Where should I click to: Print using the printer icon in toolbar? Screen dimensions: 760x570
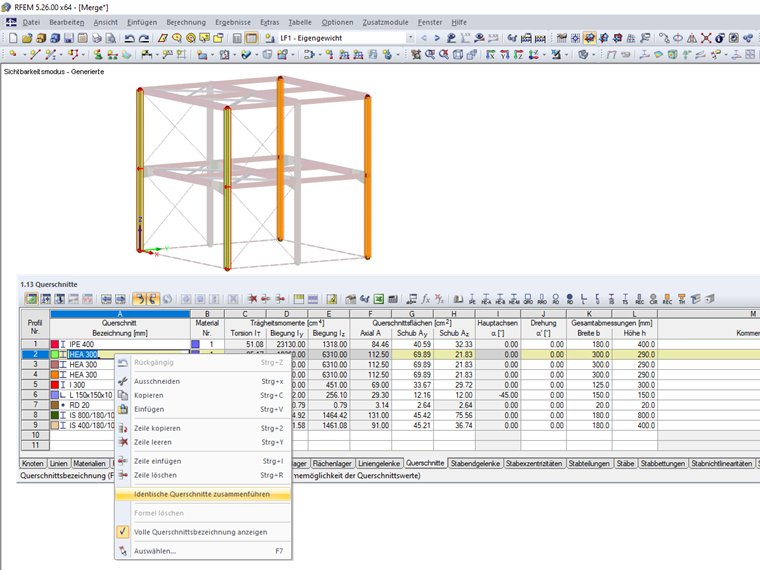(97, 38)
